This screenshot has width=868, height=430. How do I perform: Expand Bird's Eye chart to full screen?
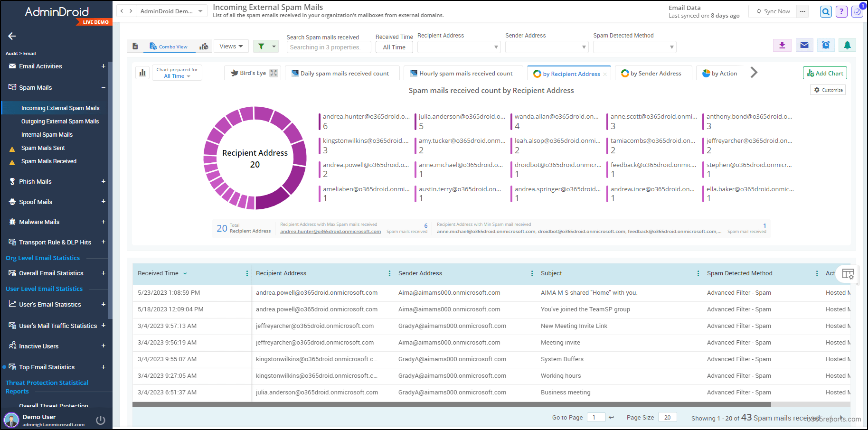(273, 73)
